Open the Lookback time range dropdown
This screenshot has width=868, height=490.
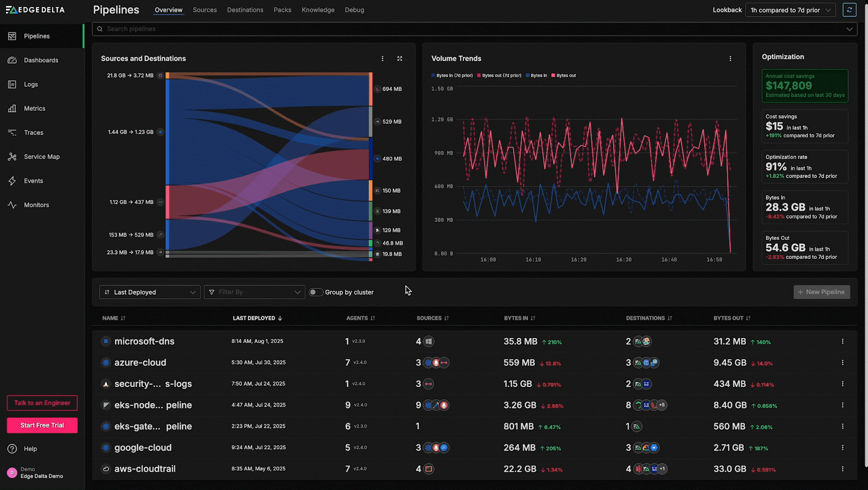791,10
